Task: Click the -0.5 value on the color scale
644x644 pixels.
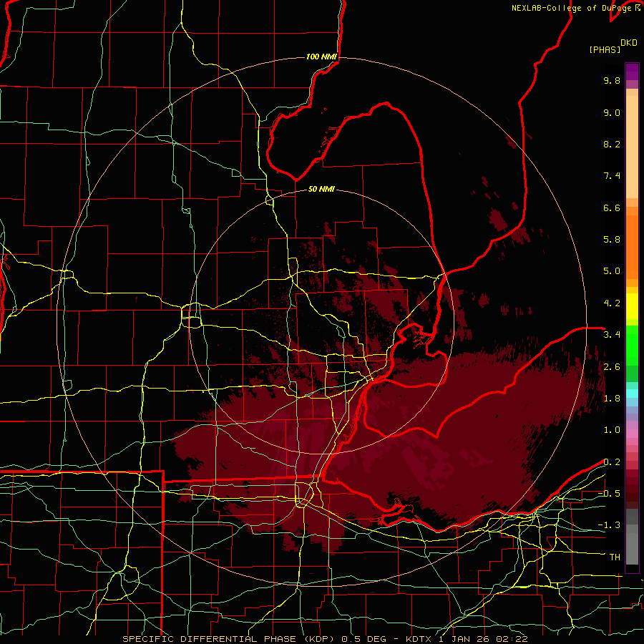Action: [609, 494]
